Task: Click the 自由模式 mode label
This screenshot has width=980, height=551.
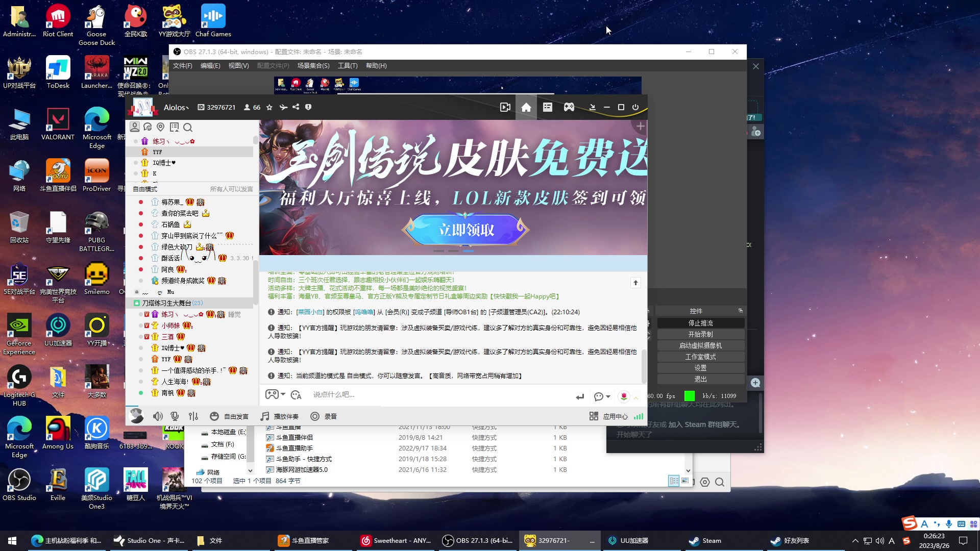Action: pos(145,189)
